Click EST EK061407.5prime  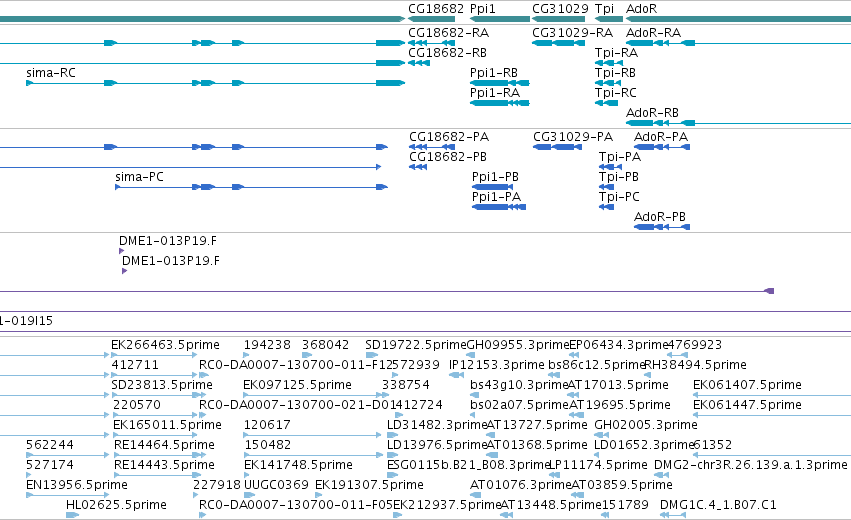[747, 385]
